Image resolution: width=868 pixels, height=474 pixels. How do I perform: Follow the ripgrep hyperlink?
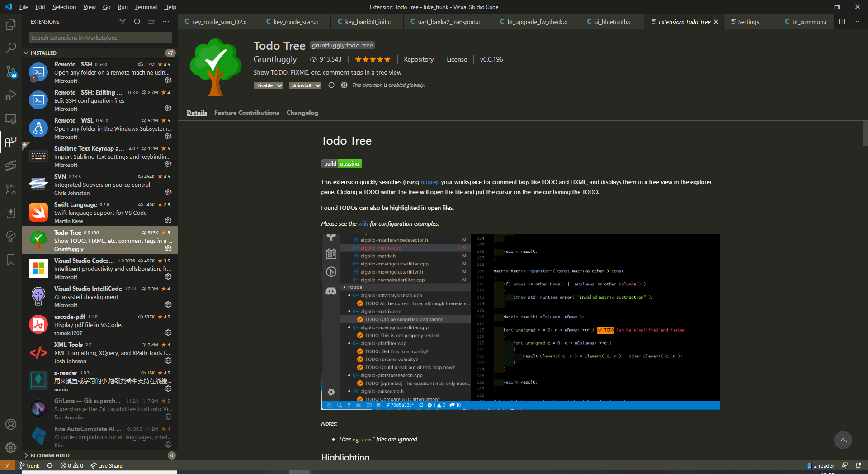[430, 182]
